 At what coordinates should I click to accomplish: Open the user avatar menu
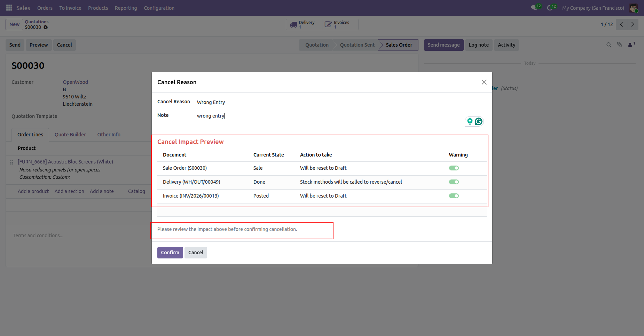pos(633,8)
